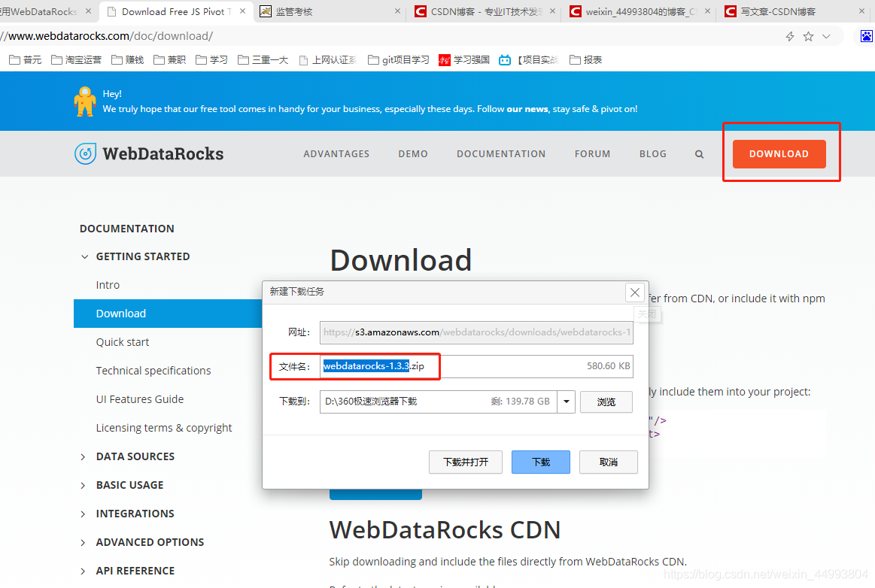The width and height of the screenshot is (875, 588).
Task: Open Licensing terms & copyright page
Action: 164,428
